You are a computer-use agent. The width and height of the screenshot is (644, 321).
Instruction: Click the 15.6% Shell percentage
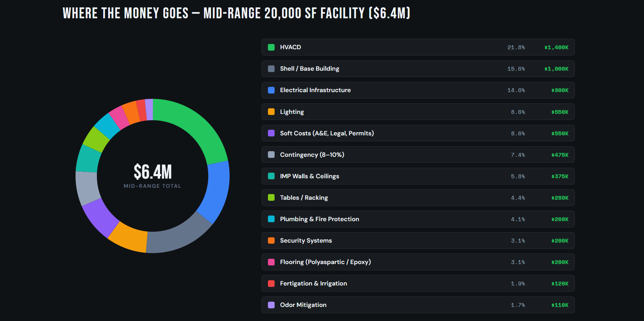coord(516,69)
